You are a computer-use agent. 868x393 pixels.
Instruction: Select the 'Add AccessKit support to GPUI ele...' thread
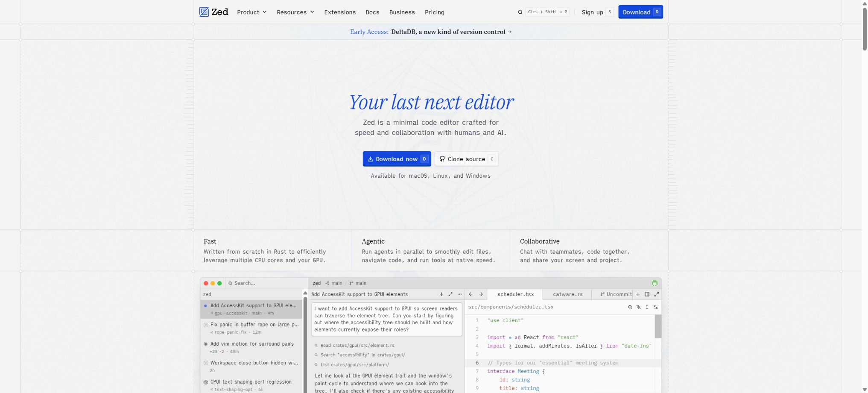pos(251,309)
